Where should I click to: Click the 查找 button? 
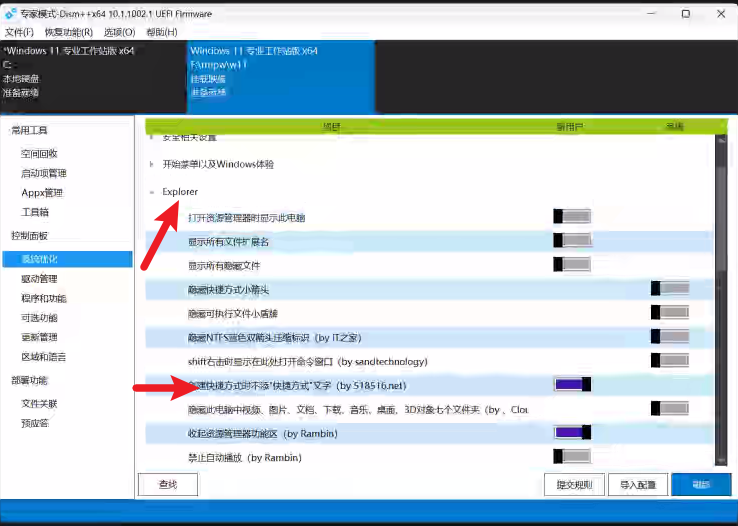click(168, 485)
